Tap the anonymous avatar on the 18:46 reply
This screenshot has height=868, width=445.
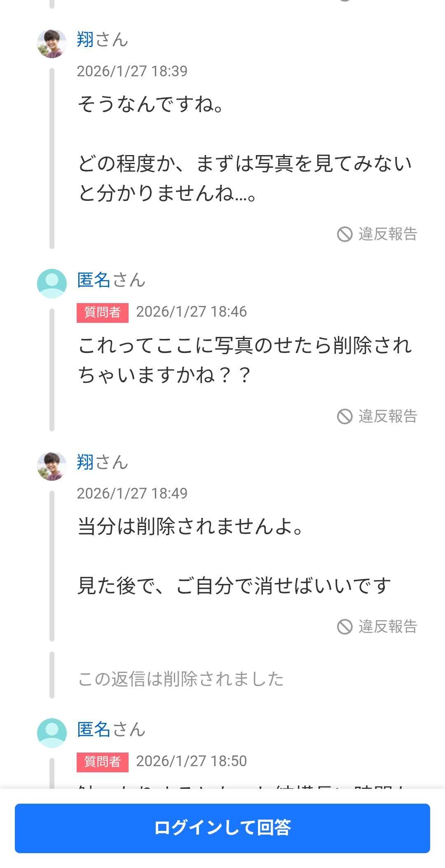point(52,284)
